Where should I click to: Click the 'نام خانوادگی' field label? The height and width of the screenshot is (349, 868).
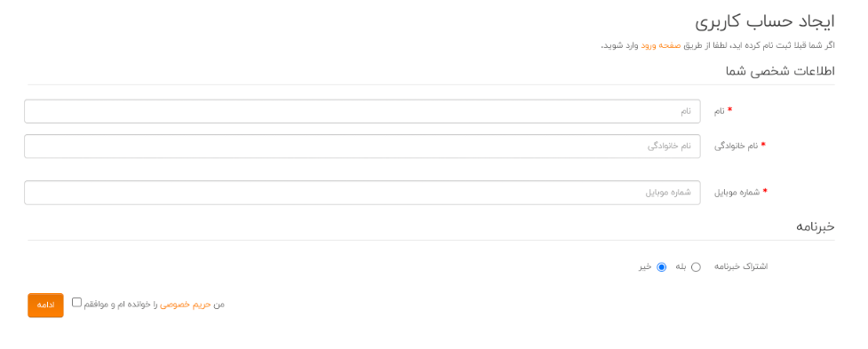point(736,146)
